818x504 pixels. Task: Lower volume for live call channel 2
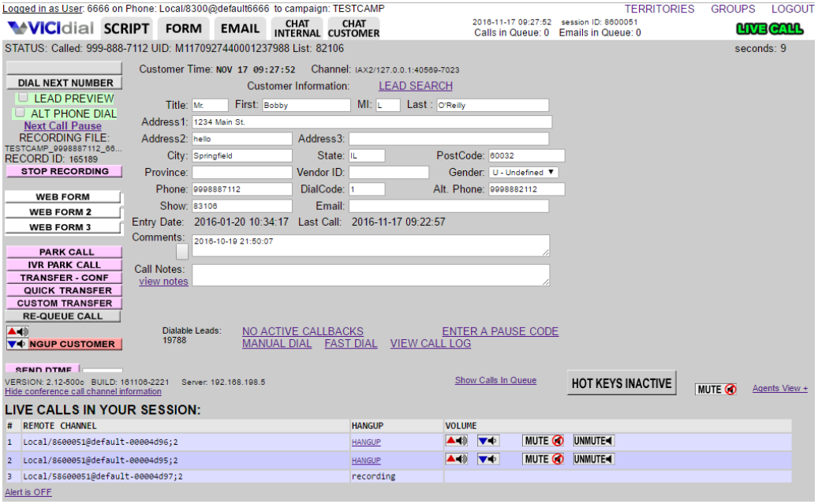tap(488, 459)
